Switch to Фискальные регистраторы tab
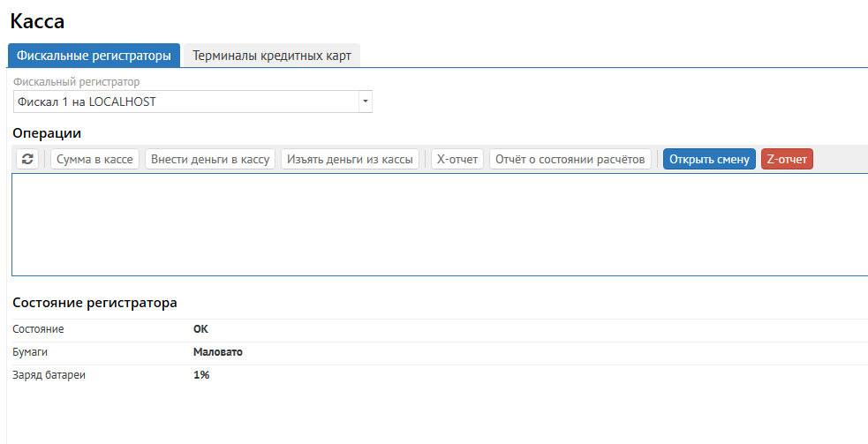 click(94, 56)
